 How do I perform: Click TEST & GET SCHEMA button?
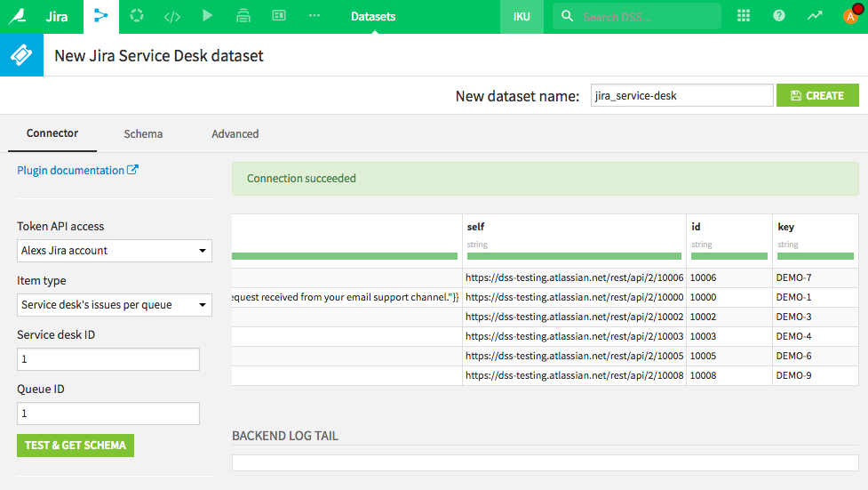click(76, 446)
